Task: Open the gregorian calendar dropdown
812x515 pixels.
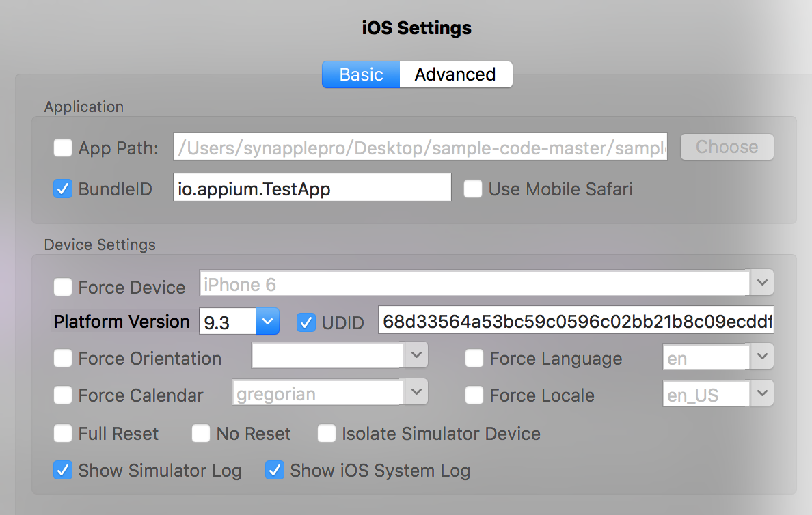Action: coord(416,392)
